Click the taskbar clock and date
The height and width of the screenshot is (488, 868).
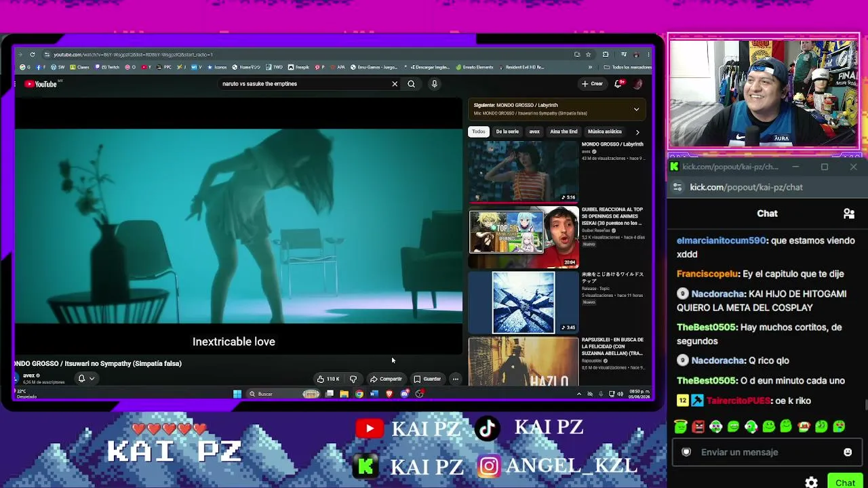tap(639, 394)
